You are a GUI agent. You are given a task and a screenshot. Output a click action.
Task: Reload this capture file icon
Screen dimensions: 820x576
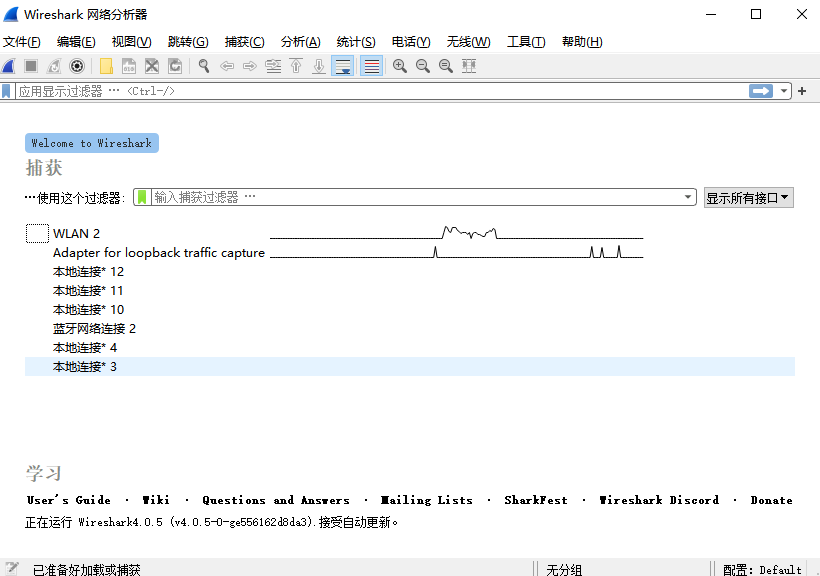point(175,66)
